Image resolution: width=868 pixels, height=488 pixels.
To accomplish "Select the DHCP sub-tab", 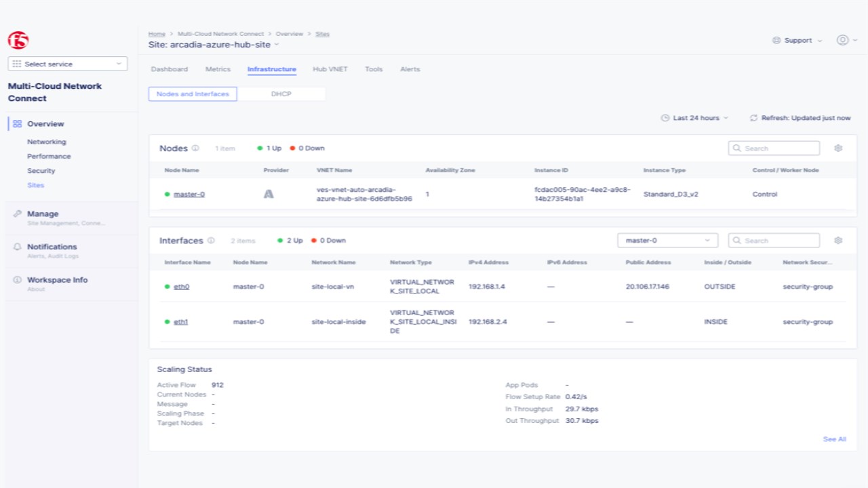I will point(281,94).
